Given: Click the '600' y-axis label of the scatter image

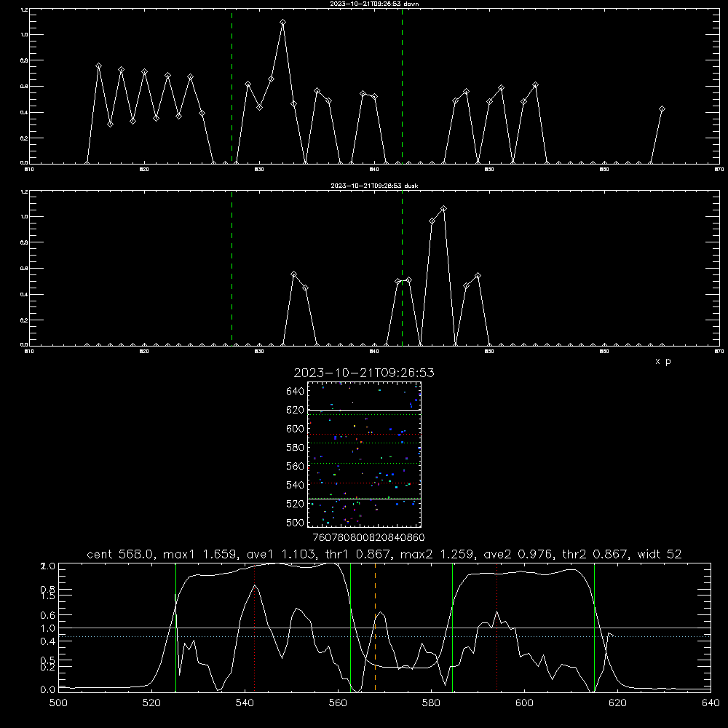Looking at the screenshot, I should coord(296,429).
